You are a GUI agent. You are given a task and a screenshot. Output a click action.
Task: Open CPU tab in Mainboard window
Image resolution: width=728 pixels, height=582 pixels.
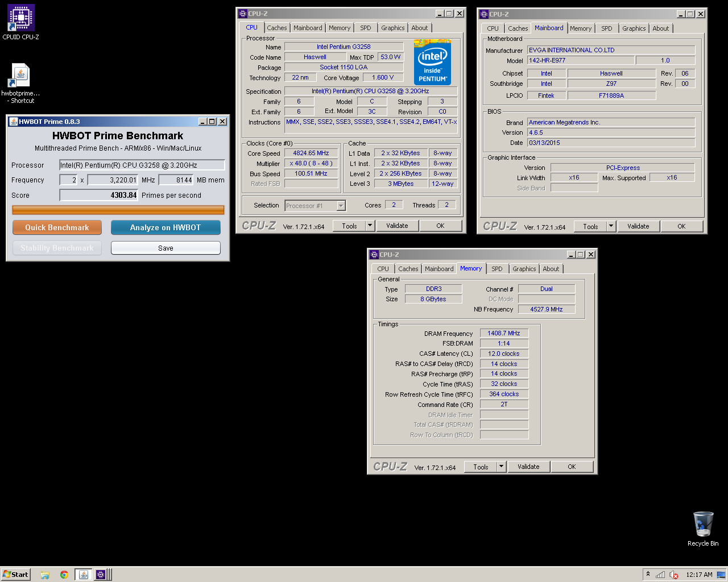point(493,28)
